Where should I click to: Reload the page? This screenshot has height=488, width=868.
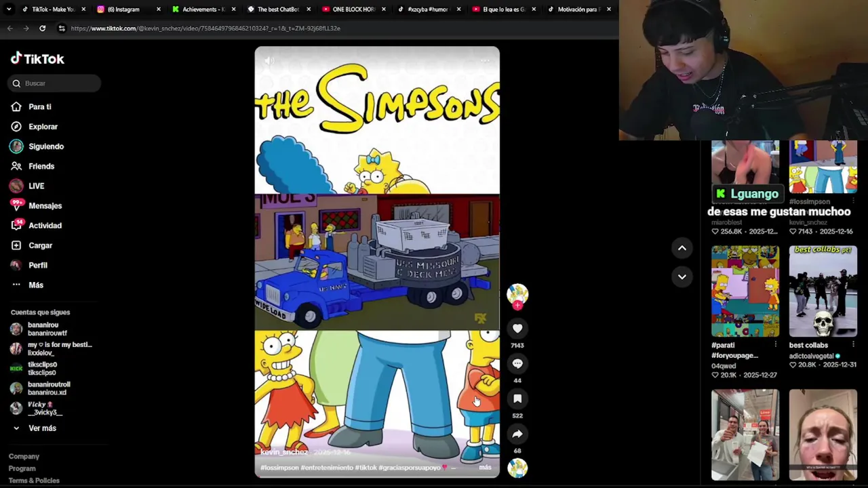[x=42, y=28]
